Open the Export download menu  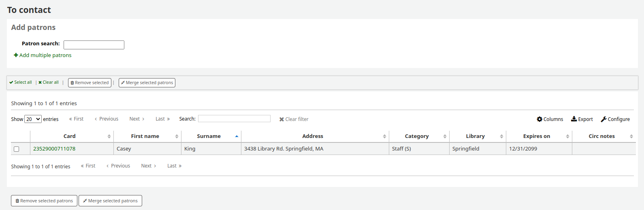coord(582,119)
